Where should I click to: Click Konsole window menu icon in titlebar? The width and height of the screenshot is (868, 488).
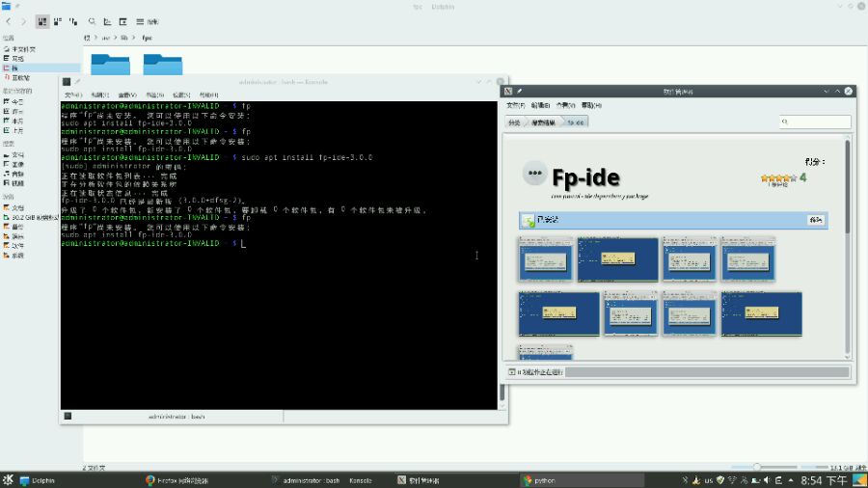pos(67,82)
